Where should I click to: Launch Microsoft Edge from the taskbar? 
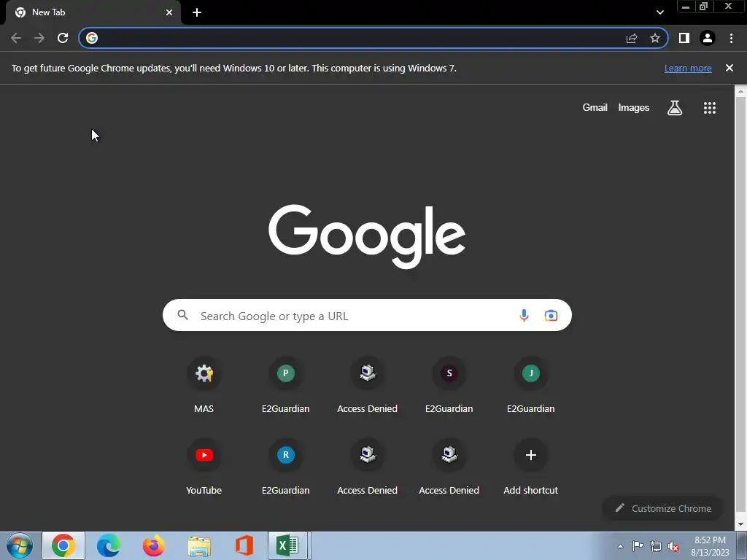[x=109, y=545]
